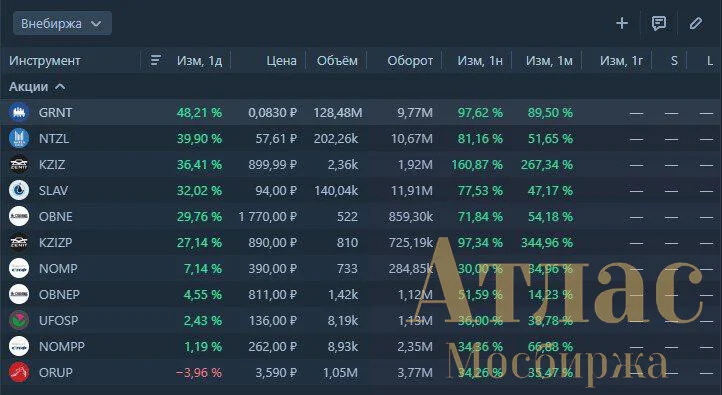Click the 0,0830 ₽ price cell
This screenshot has height=395, width=722.
click(273, 113)
